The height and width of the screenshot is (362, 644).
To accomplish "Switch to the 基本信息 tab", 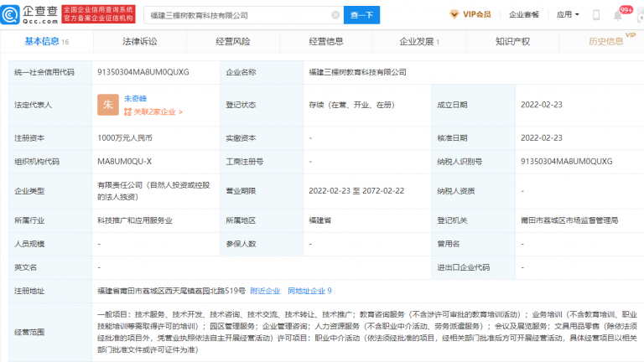I will tap(47, 41).
